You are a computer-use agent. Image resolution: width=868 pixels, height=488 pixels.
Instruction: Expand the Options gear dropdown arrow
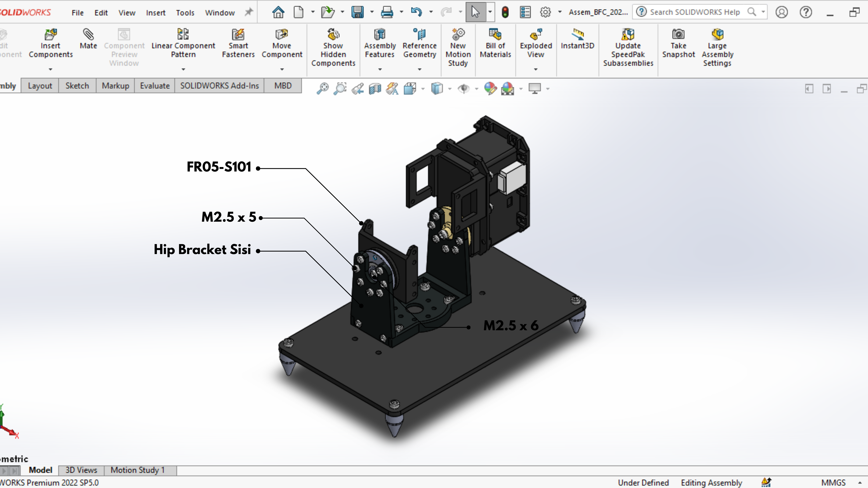560,12
